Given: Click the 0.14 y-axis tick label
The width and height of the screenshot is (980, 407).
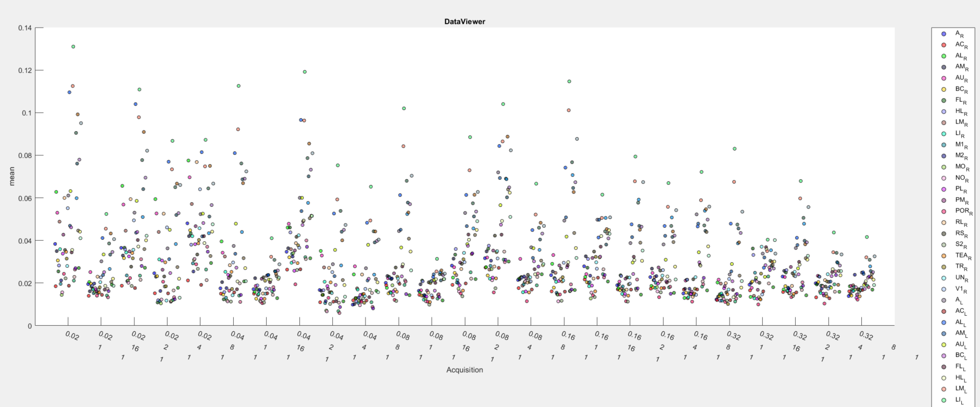Looking at the screenshot, I should point(25,28).
